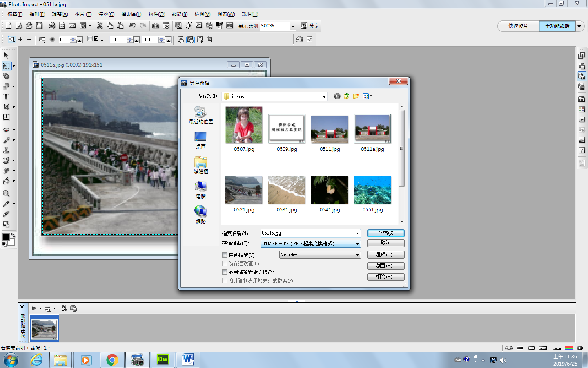
Task: Enable the 存到相簿 checkbox
Action: [x=225, y=255]
